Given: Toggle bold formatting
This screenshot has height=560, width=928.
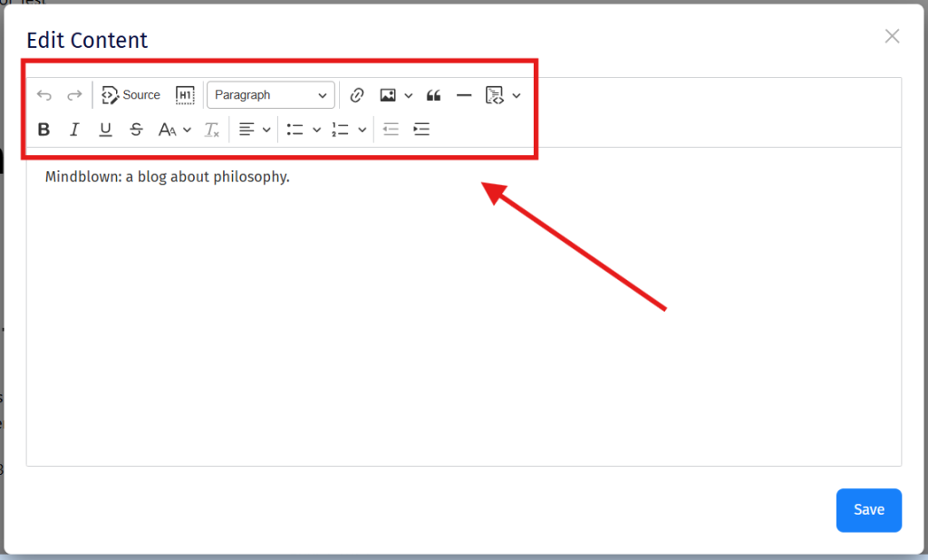Looking at the screenshot, I should click(x=43, y=130).
